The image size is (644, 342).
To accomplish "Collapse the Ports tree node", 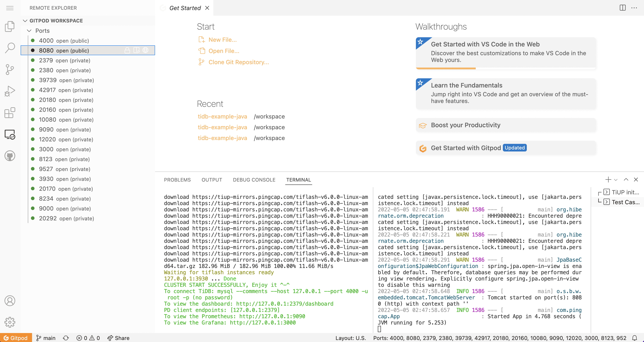I will [x=29, y=31].
